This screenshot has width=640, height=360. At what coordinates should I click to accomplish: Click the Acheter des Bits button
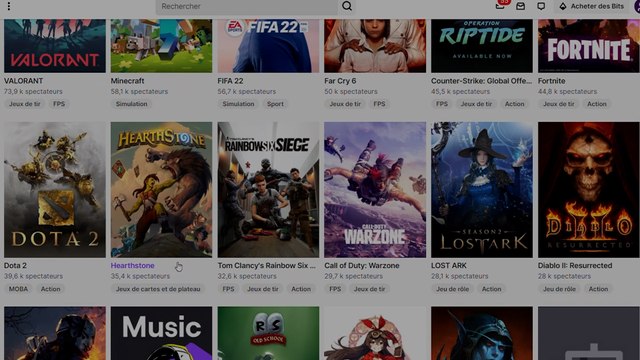point(592,6)
